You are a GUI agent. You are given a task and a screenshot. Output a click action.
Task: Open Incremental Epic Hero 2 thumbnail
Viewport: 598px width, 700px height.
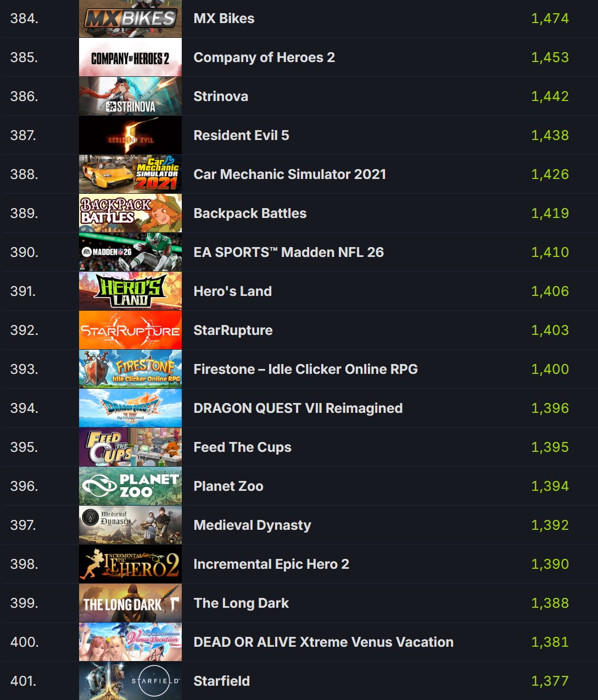point(130,564)
